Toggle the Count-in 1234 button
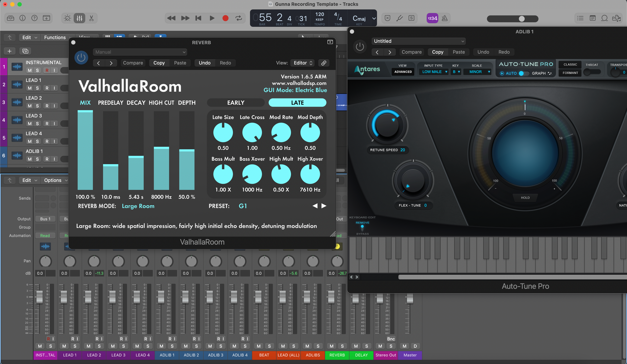627x364 pixels. click(x=432, y=18)
